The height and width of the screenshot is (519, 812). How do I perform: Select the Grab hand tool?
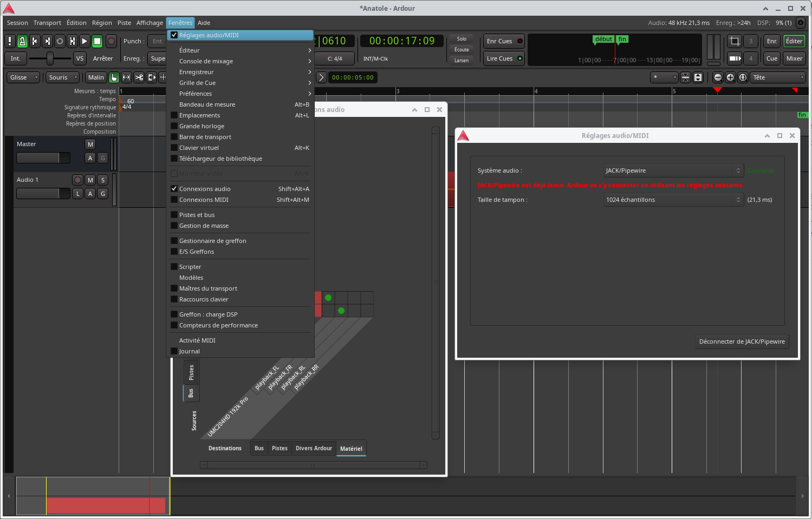pyautogui.click(x=114, y=77)
